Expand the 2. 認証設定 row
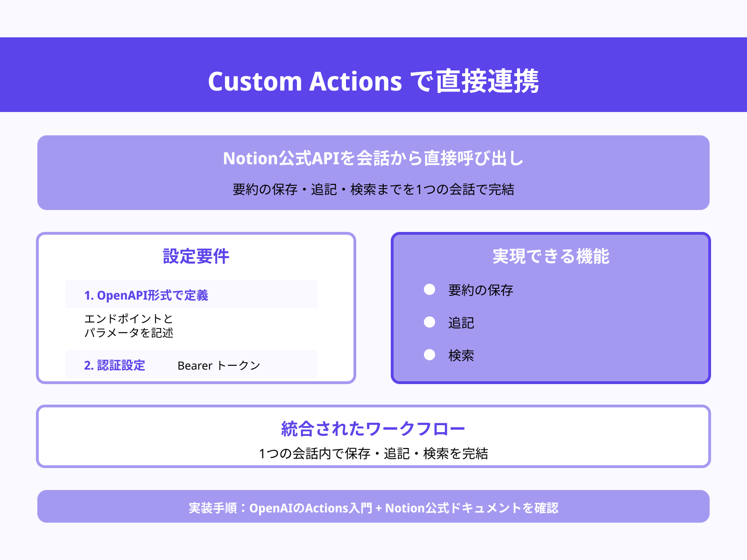Viewport: 747px width, 560px height. click(x=115, y=365)
